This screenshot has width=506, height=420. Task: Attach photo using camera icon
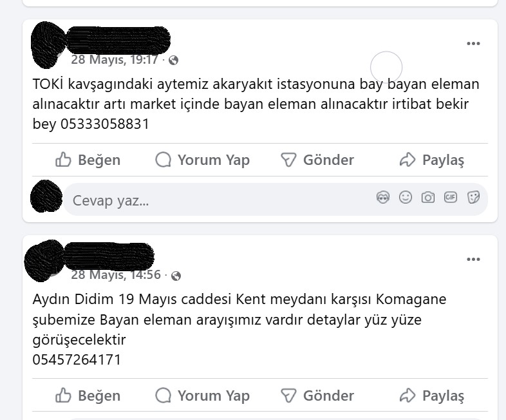(428, 197)
